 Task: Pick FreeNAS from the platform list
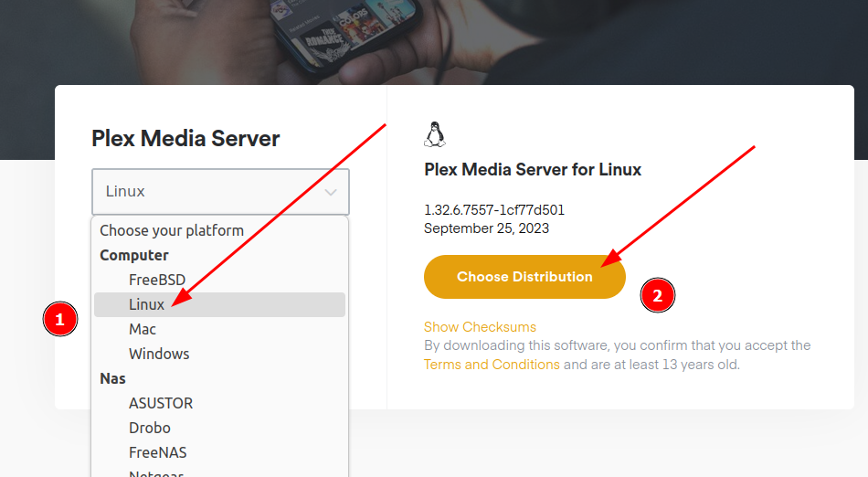158,452
